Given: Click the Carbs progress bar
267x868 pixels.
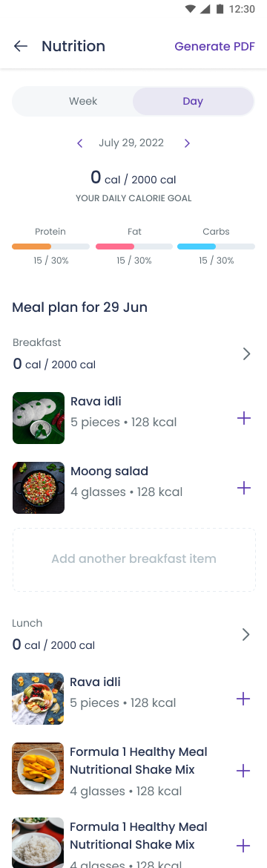Looking at the screenshot, I should [x=216, y=247].
